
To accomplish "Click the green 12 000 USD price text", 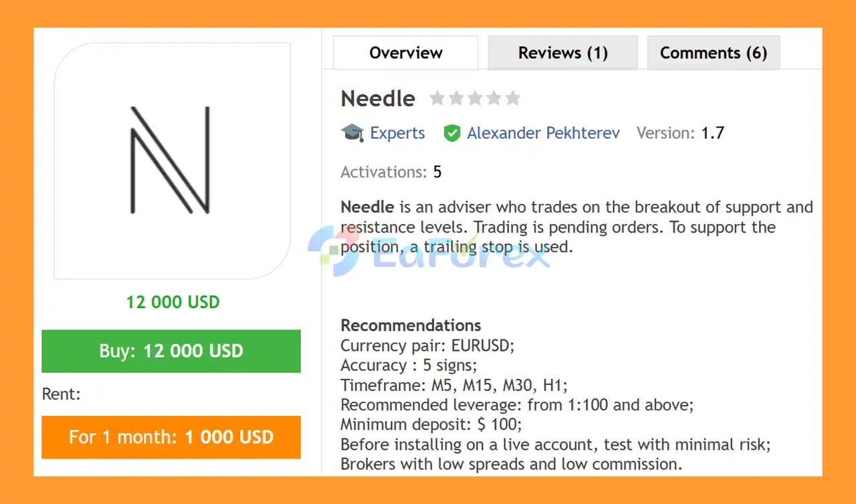I will coord(173,302).
